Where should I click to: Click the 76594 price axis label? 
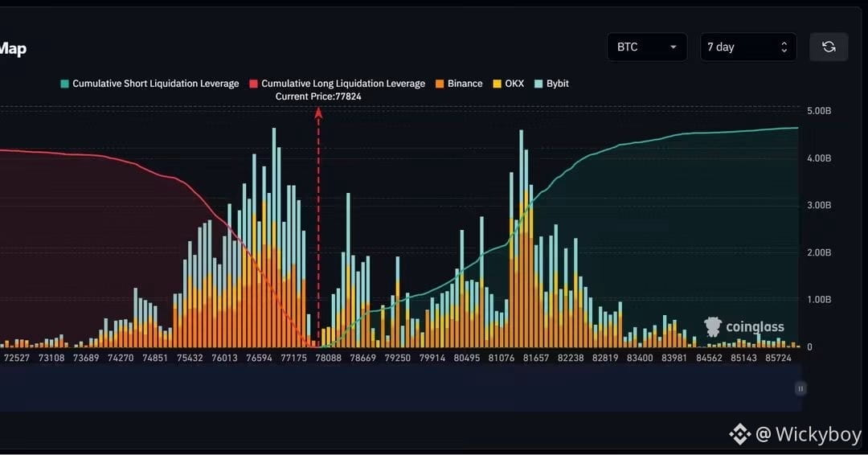259,359
